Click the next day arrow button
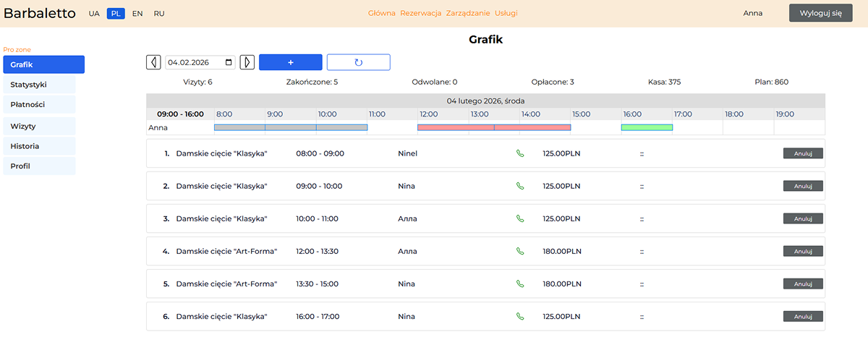Viewport: 868px width, 340px height. [x=247, y=62]
